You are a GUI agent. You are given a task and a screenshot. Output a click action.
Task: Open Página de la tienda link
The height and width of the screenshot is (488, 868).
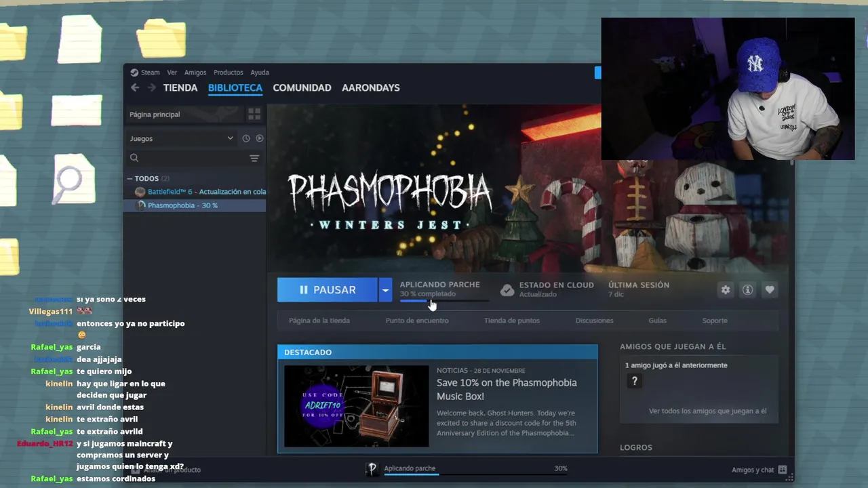pyautogui.click(x=319, y=321)
